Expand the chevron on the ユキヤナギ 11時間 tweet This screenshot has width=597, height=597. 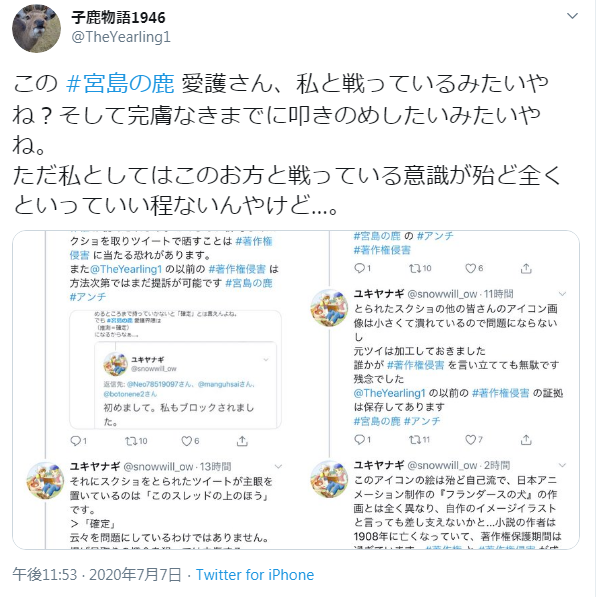(562, 294)
